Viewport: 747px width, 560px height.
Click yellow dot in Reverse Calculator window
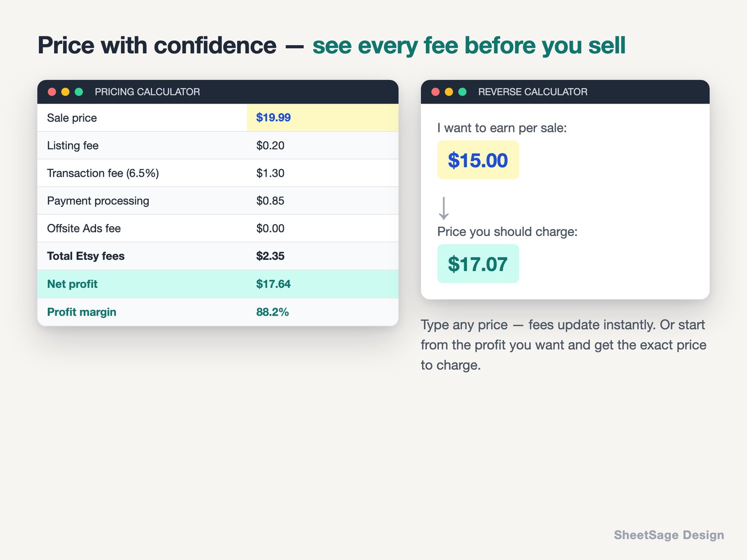click(449, 92)
